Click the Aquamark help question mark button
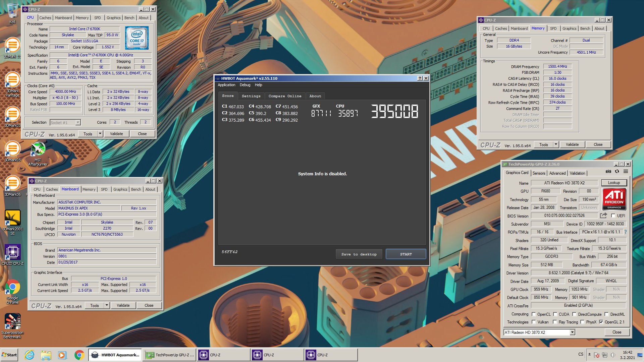 420,78
